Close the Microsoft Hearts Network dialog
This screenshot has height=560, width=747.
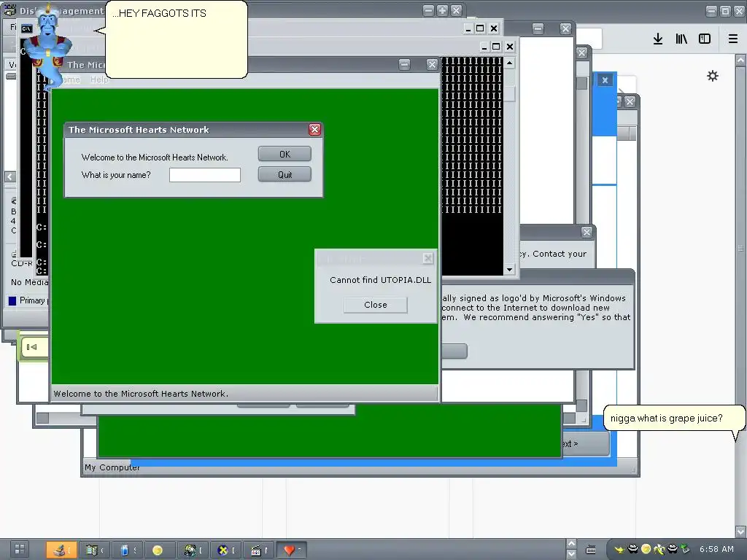[x=314, y=130]
